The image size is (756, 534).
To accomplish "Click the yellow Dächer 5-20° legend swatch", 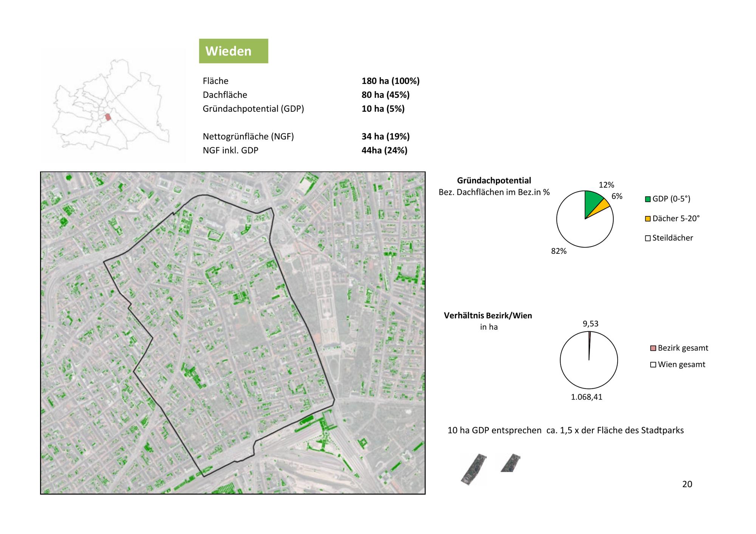I will click(648, 219).
